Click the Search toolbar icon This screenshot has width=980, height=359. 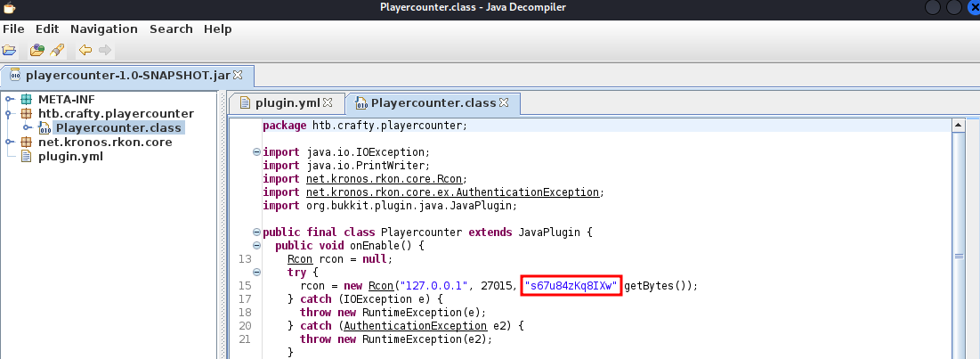[x=56, y=50]
